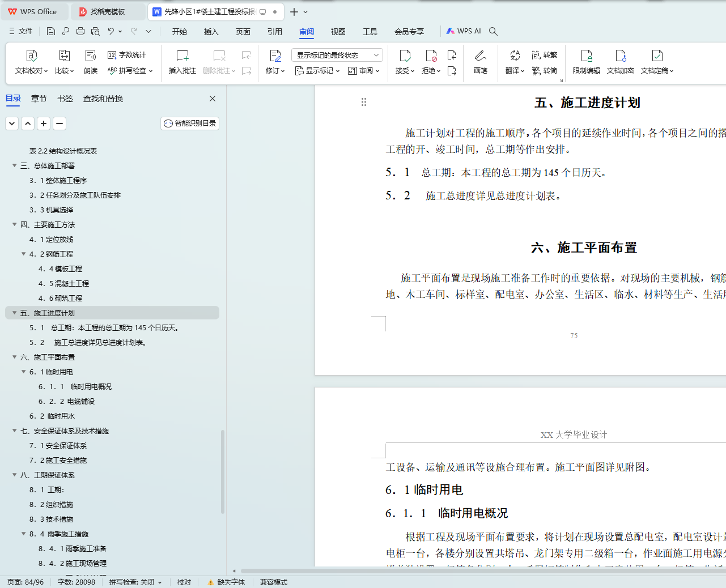Viewport: 726px width, 588px height.
Task: Start 朗读 read aloud
Action: pos(91,62)
